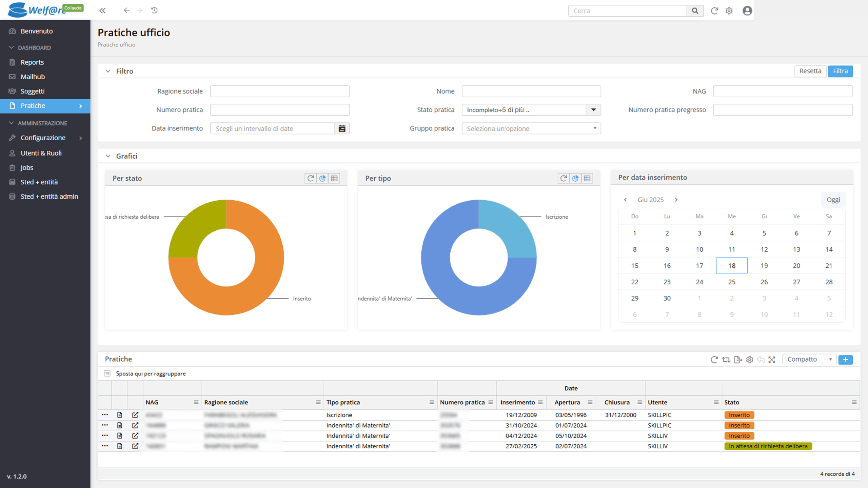Focus the Numero pratica pregresso field
The width and height of the screenshot is (868, 488).
[783, 110]
